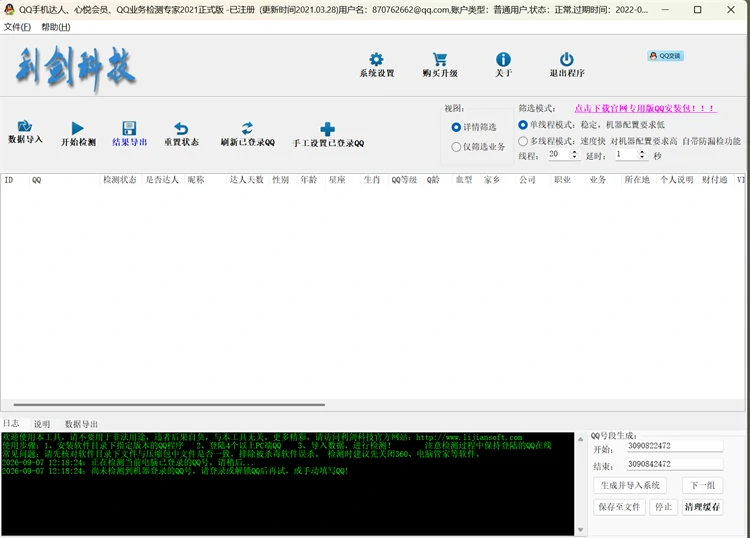The width and height of the screenshot is (750, 538).
Task: Click the 开始 QQ number input field
Action: pos(675,446)
